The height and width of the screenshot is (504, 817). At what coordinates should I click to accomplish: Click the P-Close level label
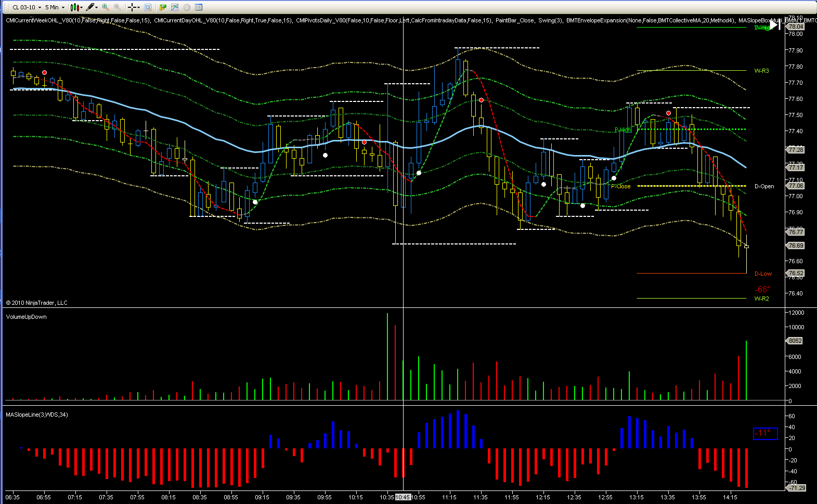click(x=620, y=186)
